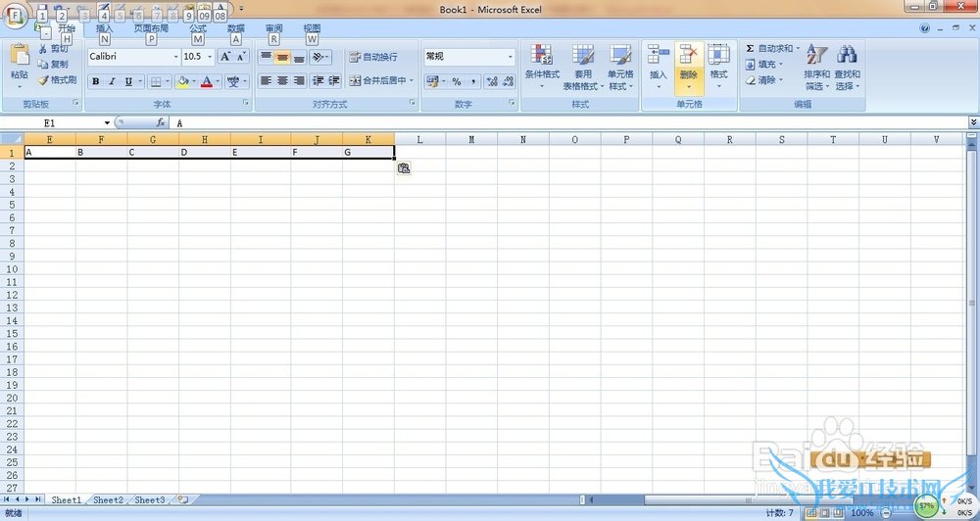Click the orientation text-angle icon
980x521 pixels.
318,57
